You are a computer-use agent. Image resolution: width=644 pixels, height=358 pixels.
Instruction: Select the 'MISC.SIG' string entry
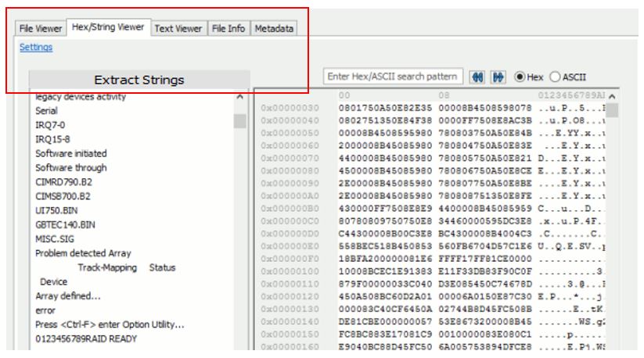point(54,239)
